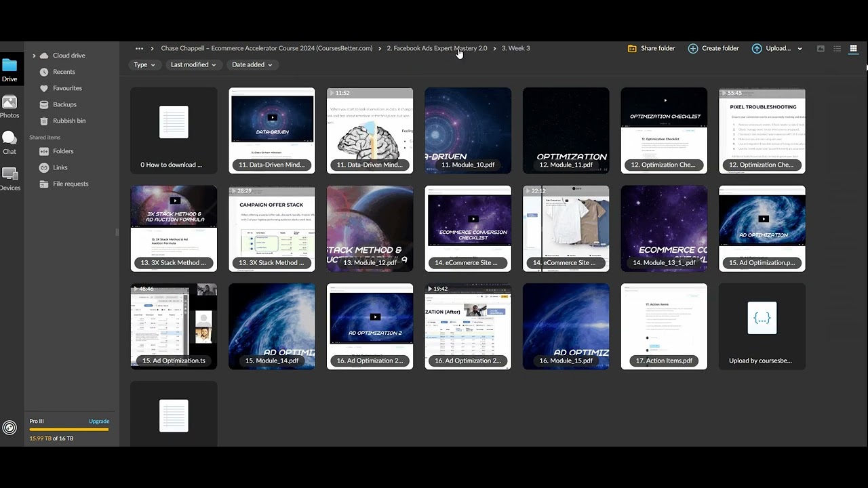Open the 16. Module_15.pdf thumbnail

click(566, 327)
